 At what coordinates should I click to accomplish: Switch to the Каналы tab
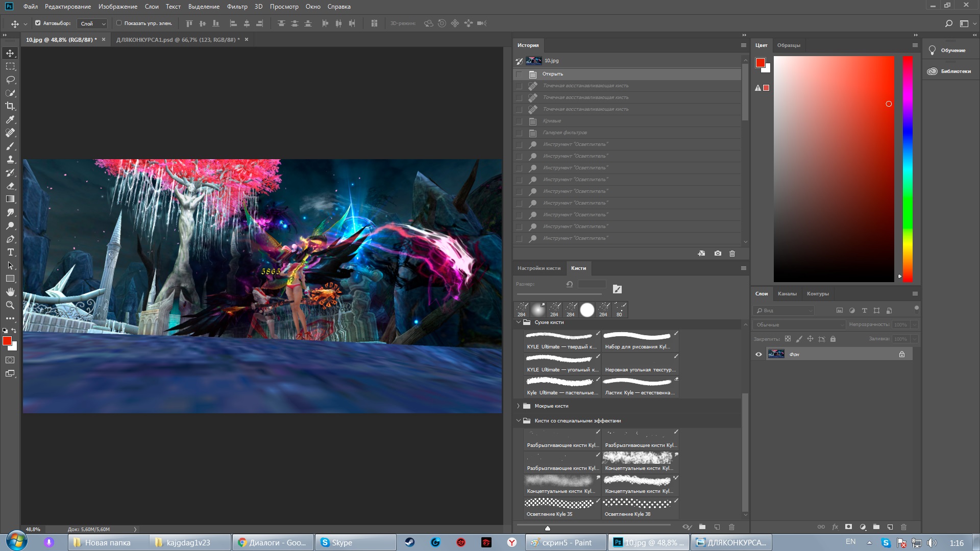coord(787,294)
